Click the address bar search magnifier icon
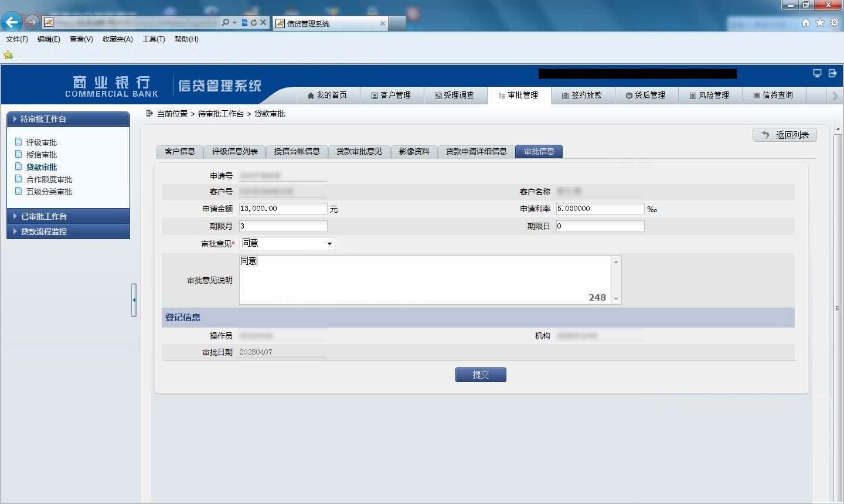 coord(226,22)
